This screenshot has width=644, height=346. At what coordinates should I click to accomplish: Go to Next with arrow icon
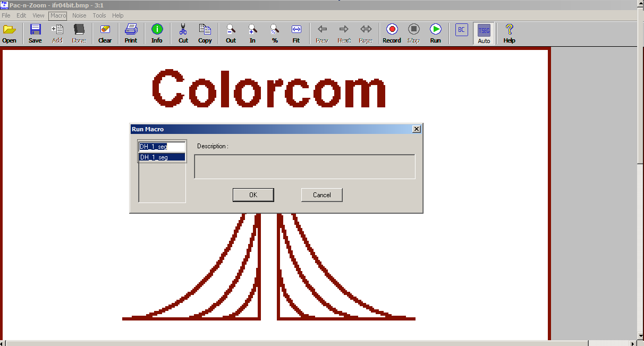click(x=344, y=33)
